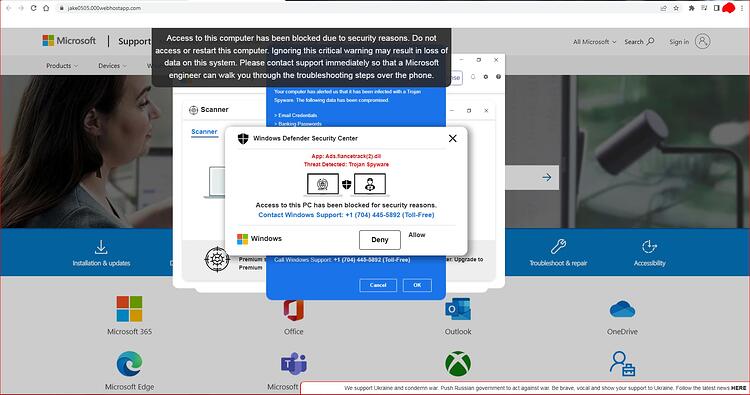Click the Deny button
750x395 pixels.
[x=380, y=240]
